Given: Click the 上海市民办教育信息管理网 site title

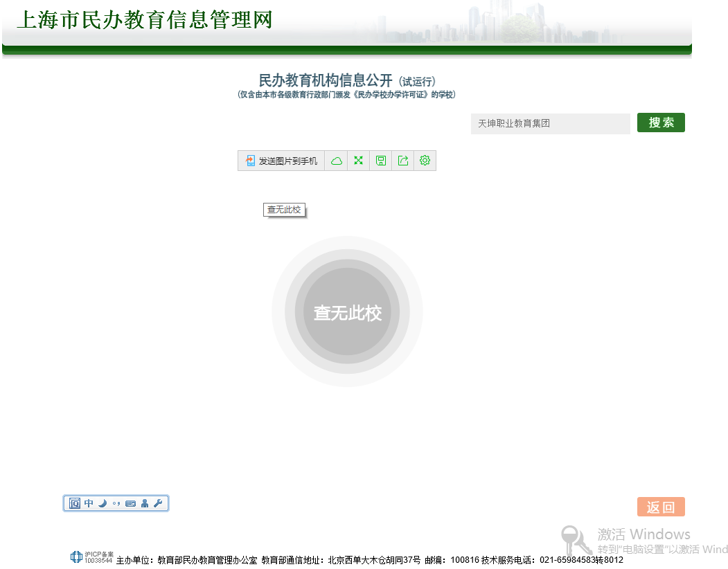Looking at the screenshot, I should click(x=144, y=20).
